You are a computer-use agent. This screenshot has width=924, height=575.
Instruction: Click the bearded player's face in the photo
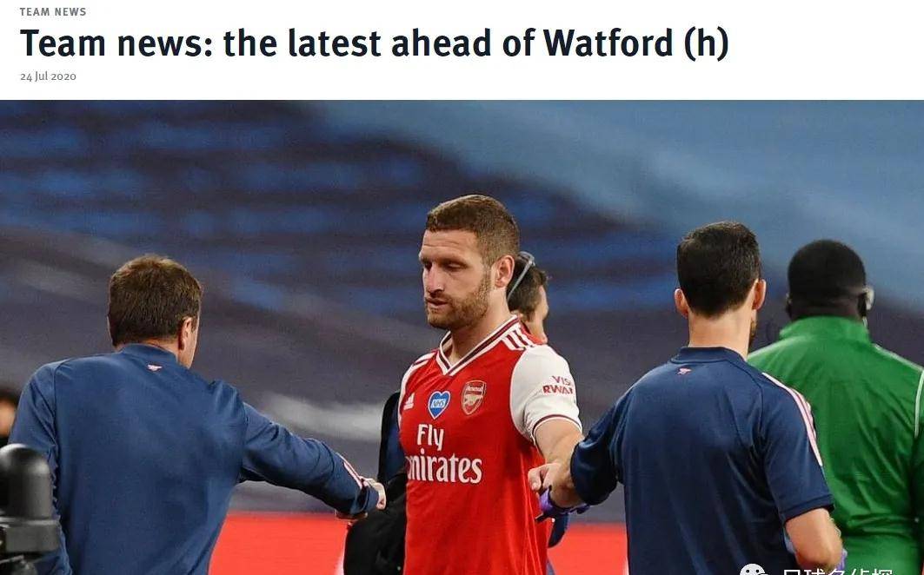click(x=454, y=280)
